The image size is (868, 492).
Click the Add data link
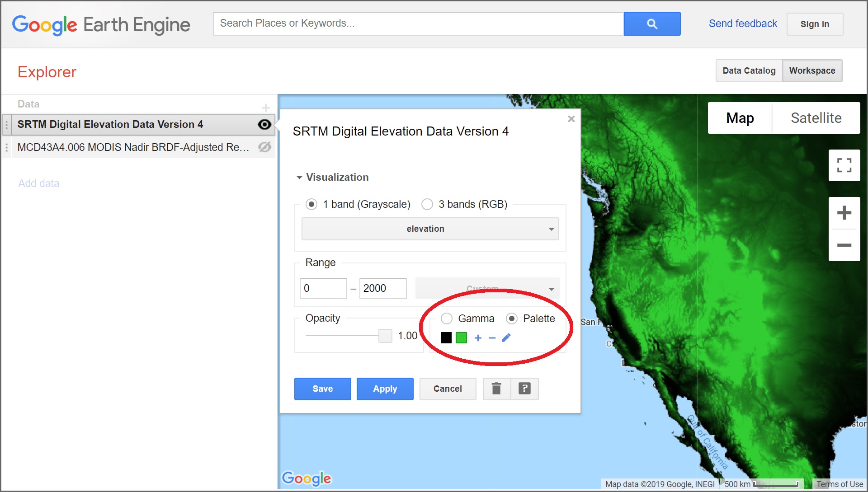pyautogui.click(x=39, y=183)
